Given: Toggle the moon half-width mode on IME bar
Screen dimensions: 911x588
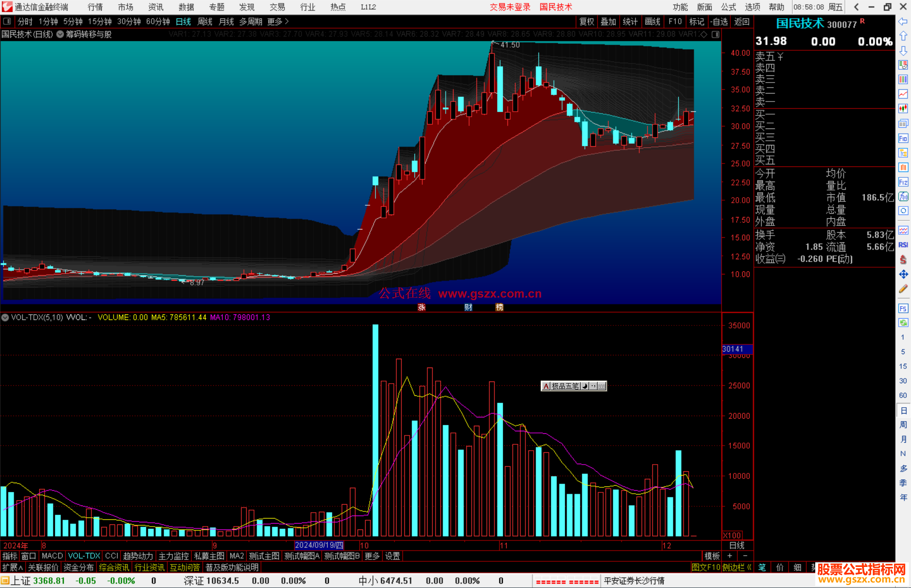Looking at the screenshot, I should click(x=585, y=386).
